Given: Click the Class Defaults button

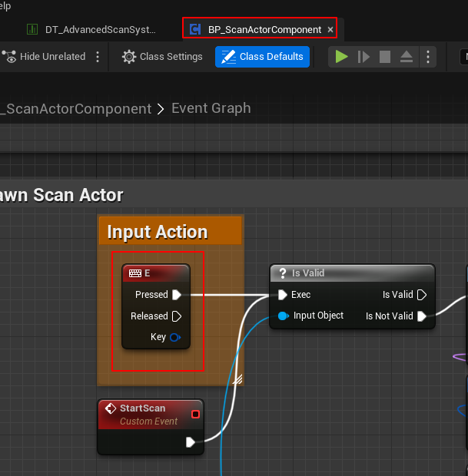Looking at the screenshot, I should pos(264,57).
